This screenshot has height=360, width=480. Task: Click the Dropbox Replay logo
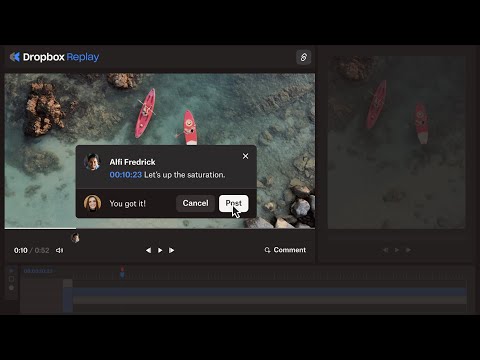pyautogui.click(x=54, y=57)
